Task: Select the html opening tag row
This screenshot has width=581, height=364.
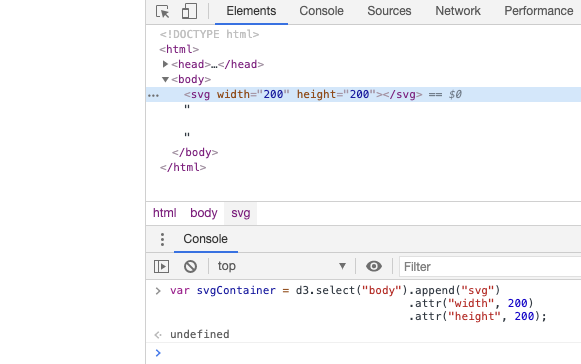Action: [x=179, y=49]
